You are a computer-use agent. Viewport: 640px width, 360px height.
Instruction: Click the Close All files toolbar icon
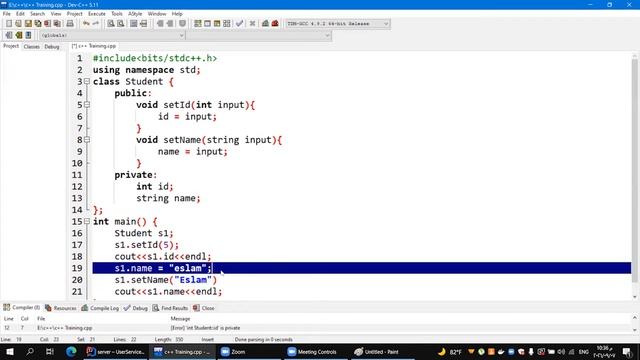(x=57, y=24)
